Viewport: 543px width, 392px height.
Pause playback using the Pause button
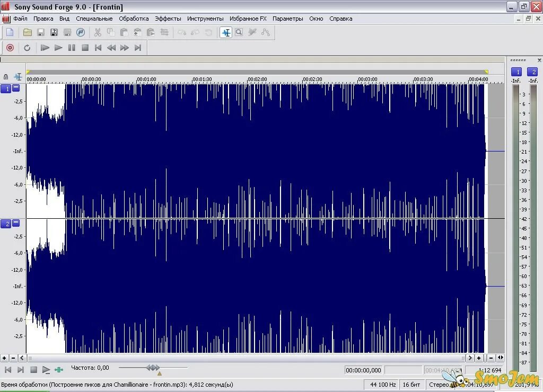tap(72, 48)
